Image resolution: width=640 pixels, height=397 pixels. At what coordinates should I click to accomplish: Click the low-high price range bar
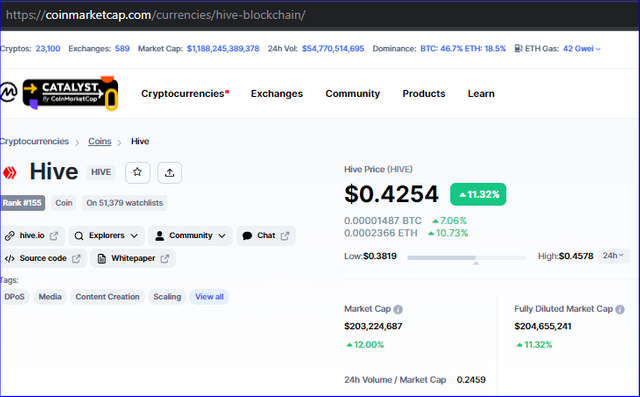tap(467, 257)
